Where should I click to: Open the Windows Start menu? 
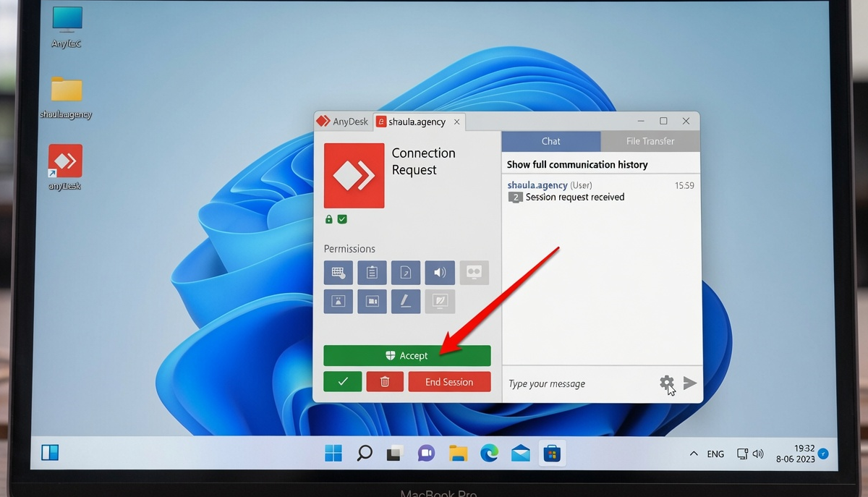[333, 454]
